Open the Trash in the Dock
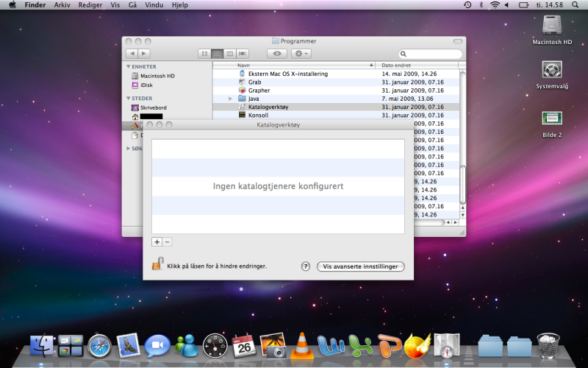Image resolution: width=588 pixels, height=368 pixels. 548,345
